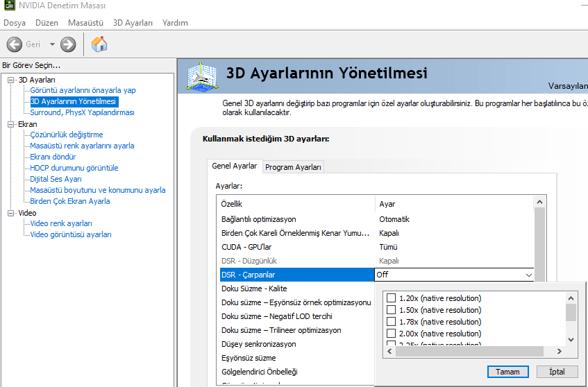
Task: Check the 1.20x (native resolution) box
Action: 391,298
